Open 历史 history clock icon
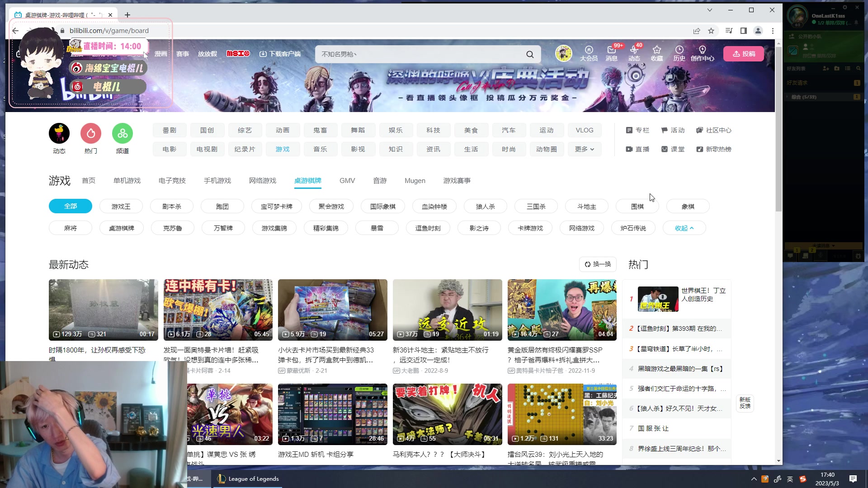868x488 pixels. (679, 53)
